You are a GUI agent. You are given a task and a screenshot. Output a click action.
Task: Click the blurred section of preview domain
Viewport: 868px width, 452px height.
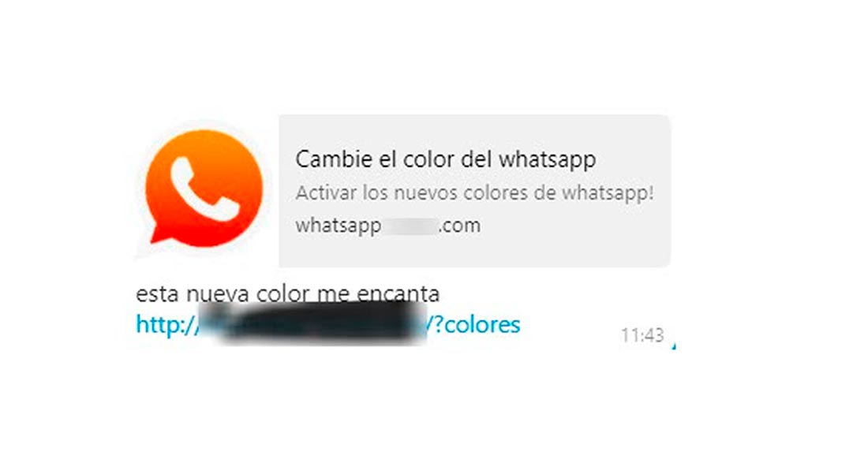click(x=410, y=226)
